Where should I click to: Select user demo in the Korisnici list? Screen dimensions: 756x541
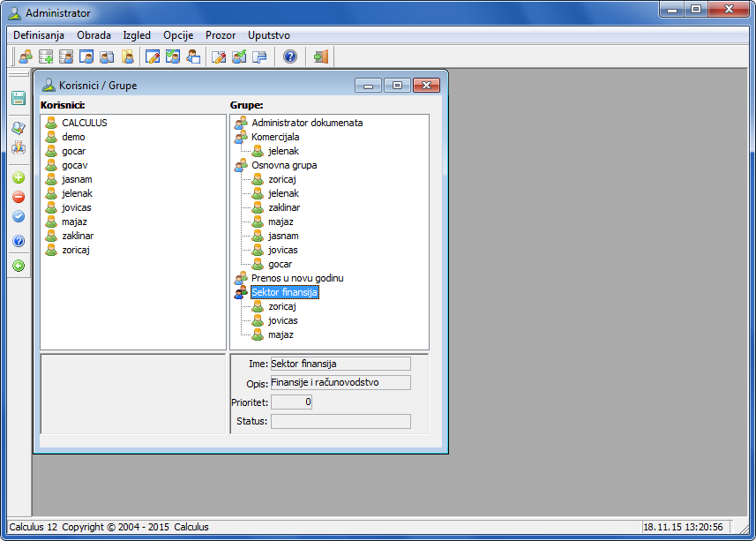[x=73, y=137]
